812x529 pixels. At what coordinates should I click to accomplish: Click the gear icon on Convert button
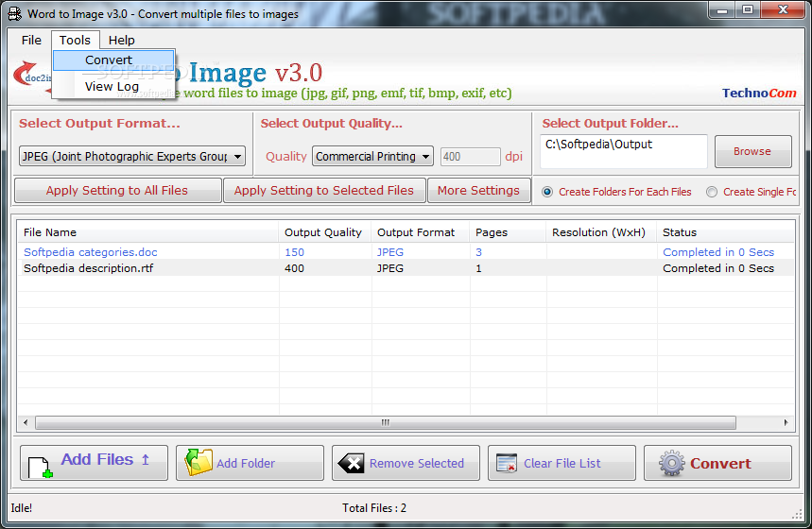coord(672,463)
